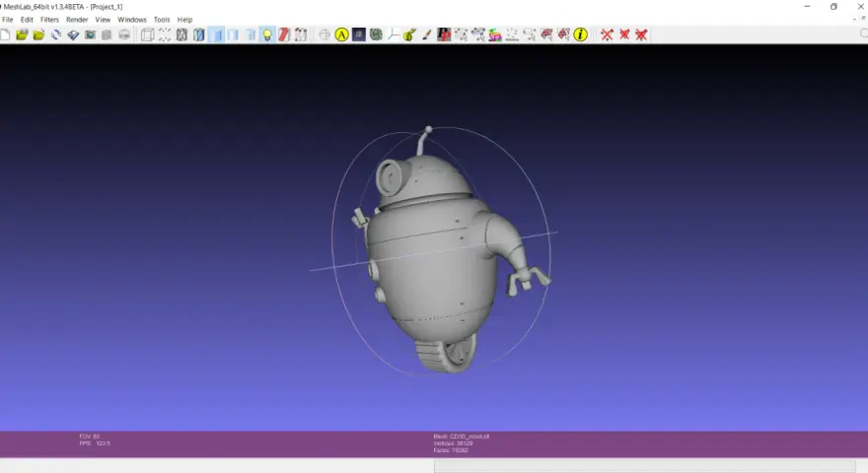Click the FPS readout text
Viewport: 868px width, 473px height.
[x=95, y=443]
